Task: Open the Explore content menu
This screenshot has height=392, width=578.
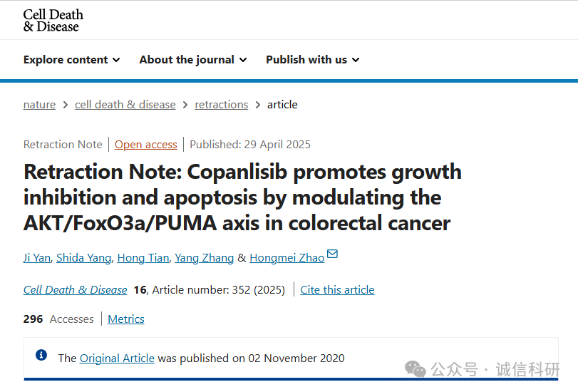Action: (71, 60)
